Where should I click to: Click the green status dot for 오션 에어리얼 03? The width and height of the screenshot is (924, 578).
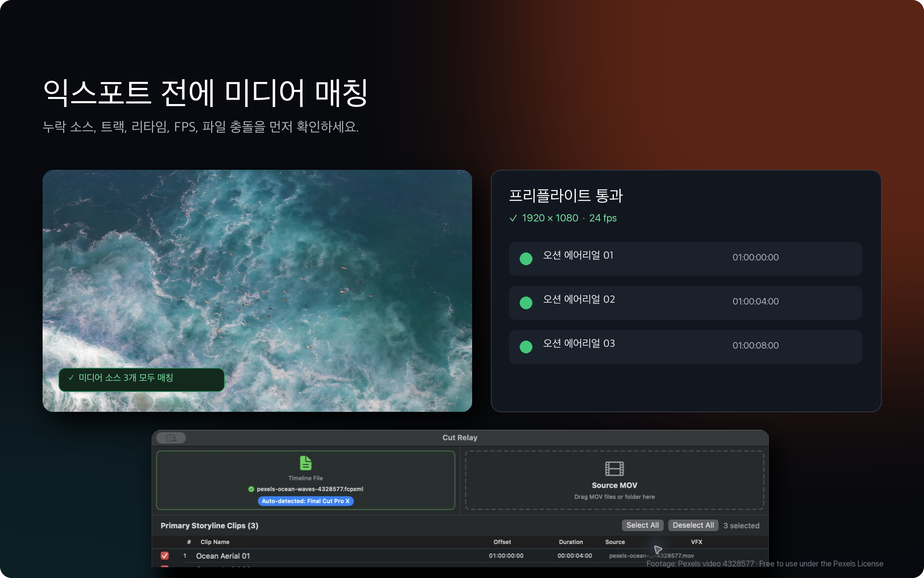(x=526, y=347)
